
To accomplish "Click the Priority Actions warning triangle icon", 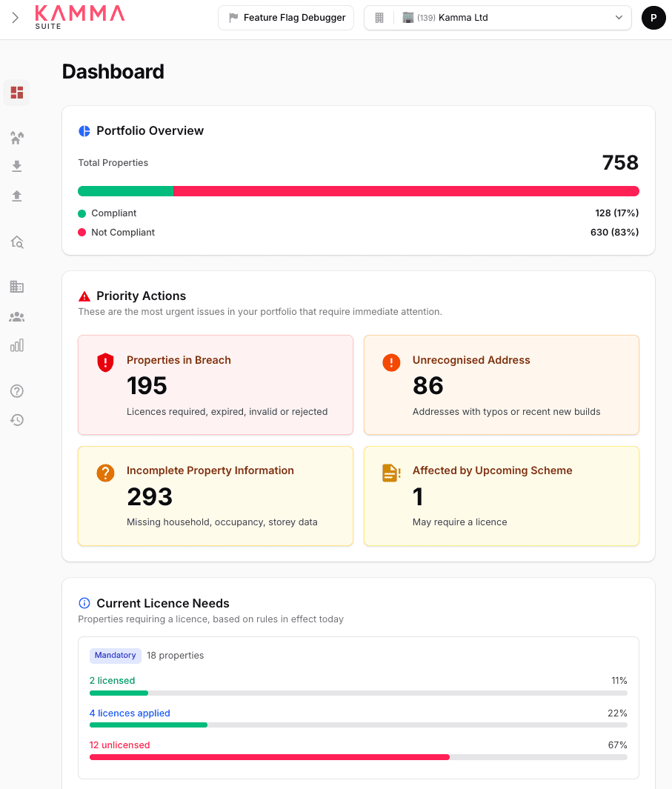I will coord(84,296).
